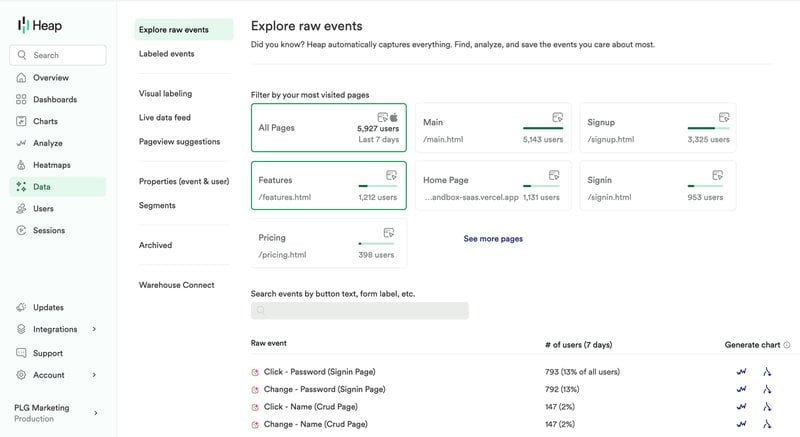Generate a line chart for Change - Password
Screen dimensions: 800x437
coord(741,389)
